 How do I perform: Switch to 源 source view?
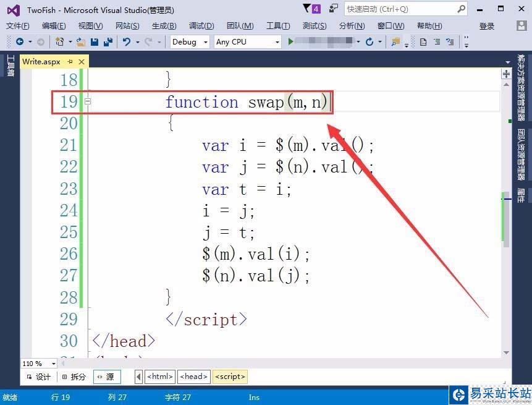pos(106,377)
